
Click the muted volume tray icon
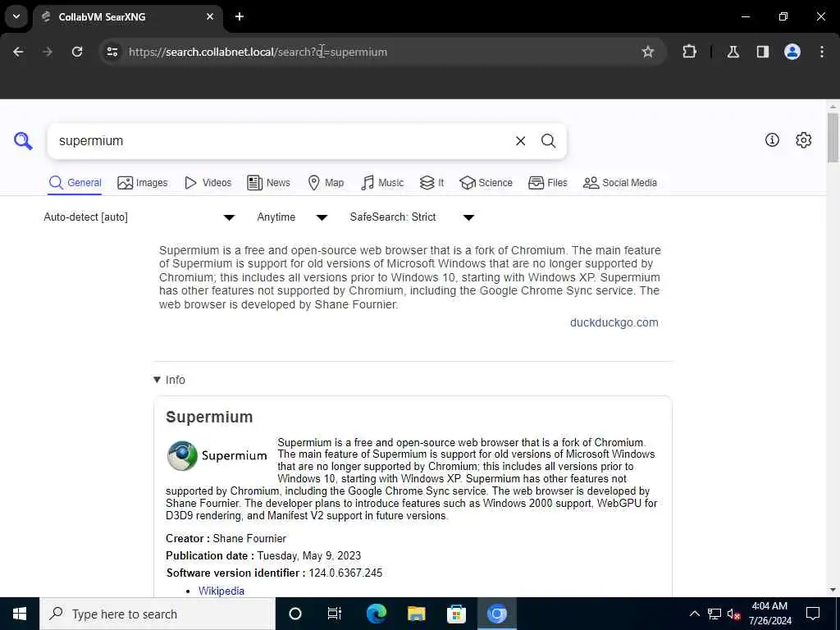point(734,614)
